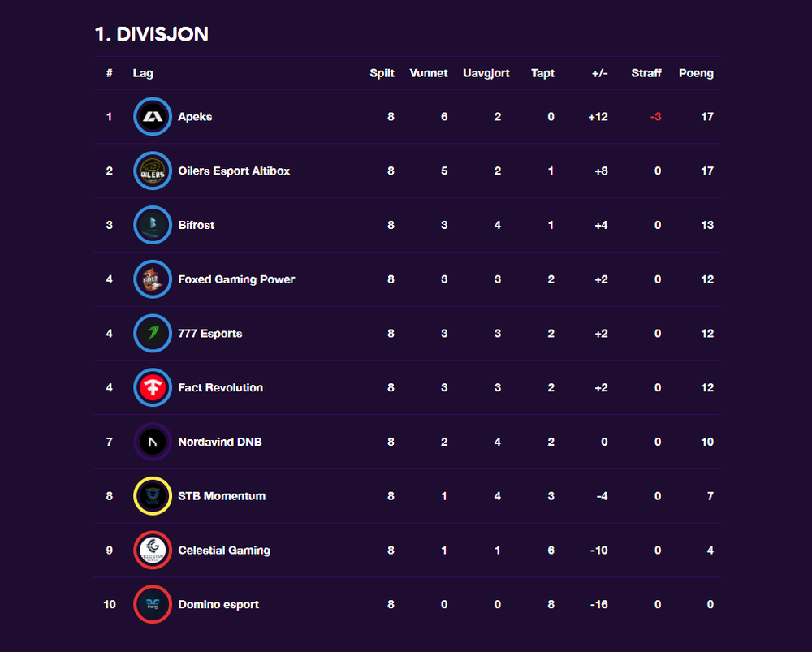Viewport: 812px width, 652px height.
Task: Select the Nordavind DNB team name
Action: pos(219,442)
